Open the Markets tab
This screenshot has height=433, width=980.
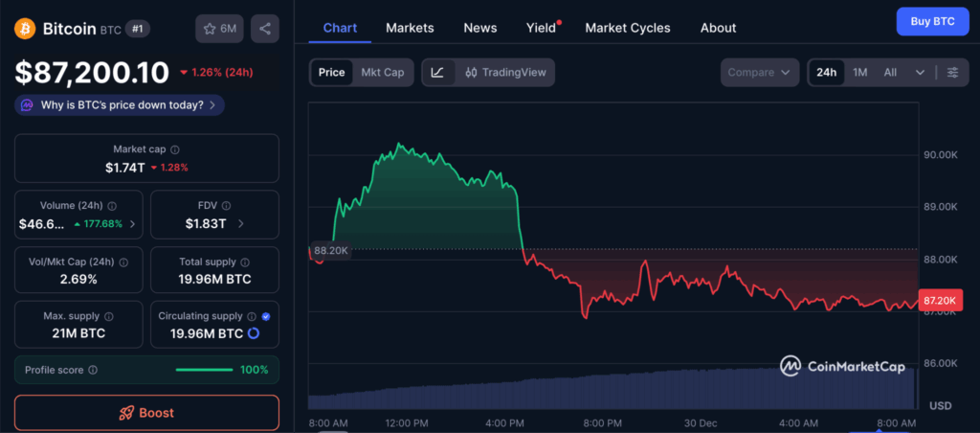click(410, 28)
